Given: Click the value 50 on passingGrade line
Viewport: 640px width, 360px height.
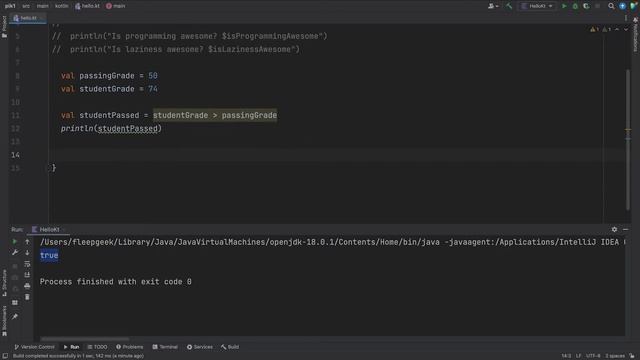Looking at the screenshot, I should coord(153,76).
